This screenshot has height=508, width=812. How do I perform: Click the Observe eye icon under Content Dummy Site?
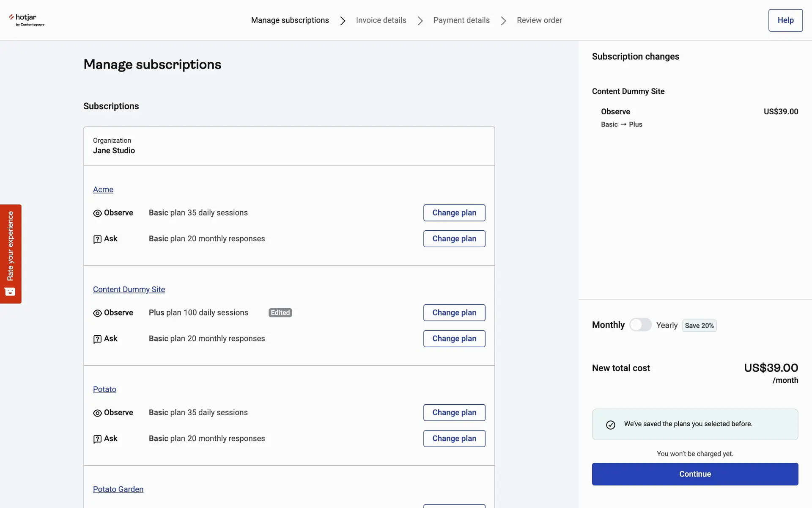point(97,313)
